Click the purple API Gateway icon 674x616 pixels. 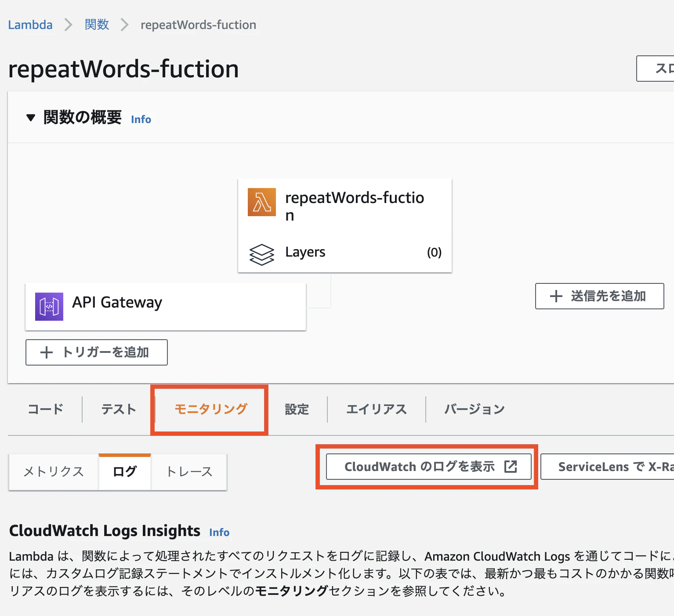[x=49, y=307]
